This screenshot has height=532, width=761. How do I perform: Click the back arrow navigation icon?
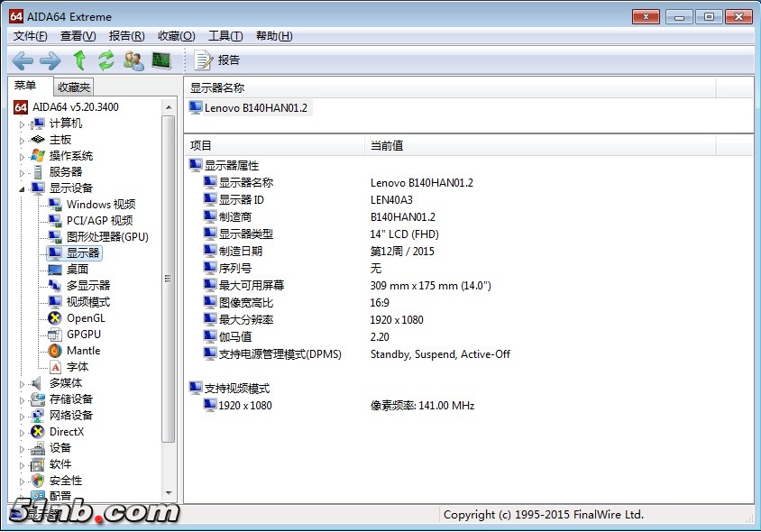pos(23,60)
